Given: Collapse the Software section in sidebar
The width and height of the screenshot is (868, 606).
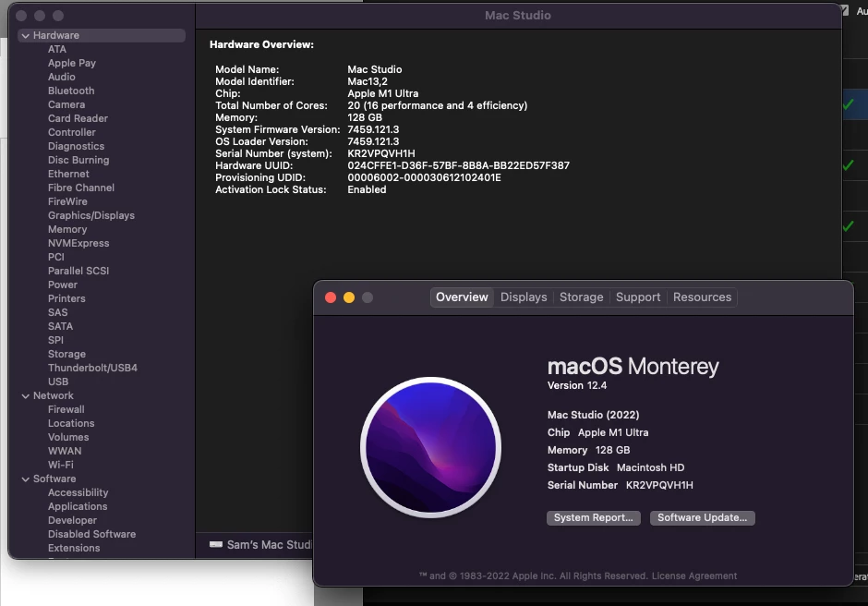Looking at the screenshot, I should point(26,479).
